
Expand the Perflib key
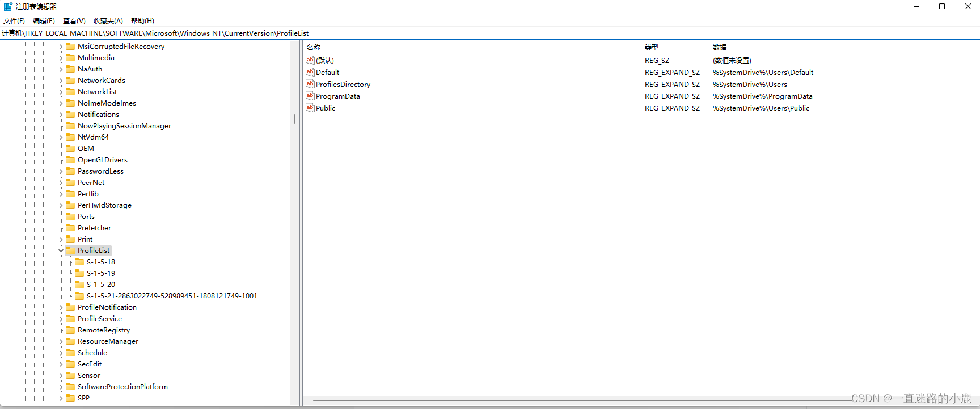click(61, 194)
